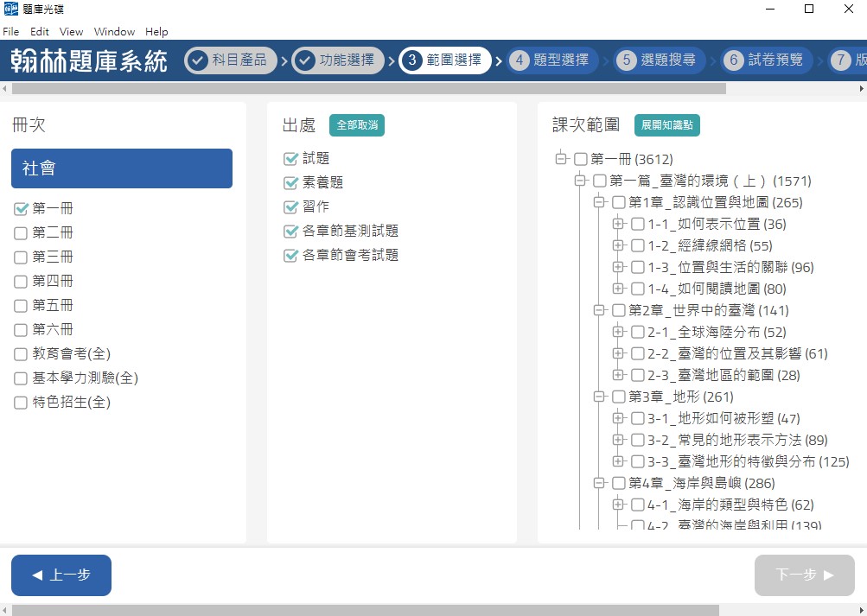867x616 pixels.
Task: Go to step 科目產品
Action: click(231, 60)
